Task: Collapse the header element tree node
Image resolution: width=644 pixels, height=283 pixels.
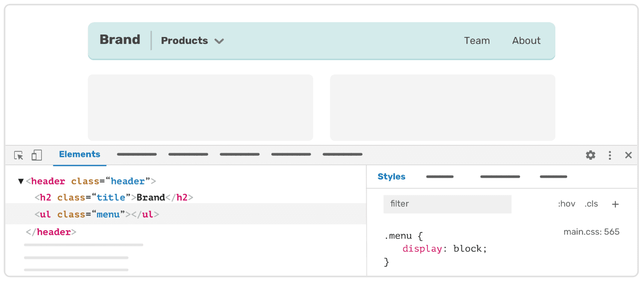Action: pos(21,181)
